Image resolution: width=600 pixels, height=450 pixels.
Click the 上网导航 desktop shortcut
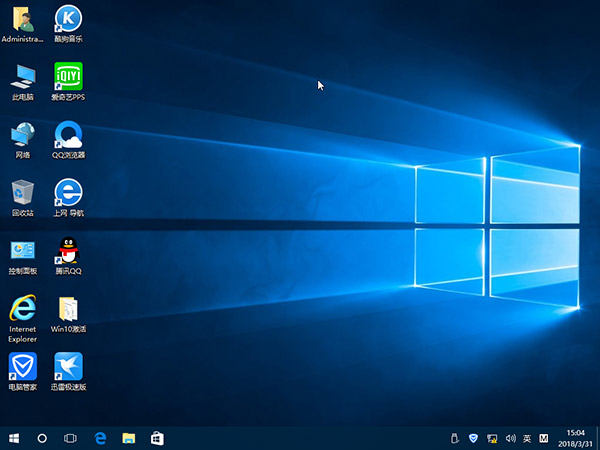point(68,192)
